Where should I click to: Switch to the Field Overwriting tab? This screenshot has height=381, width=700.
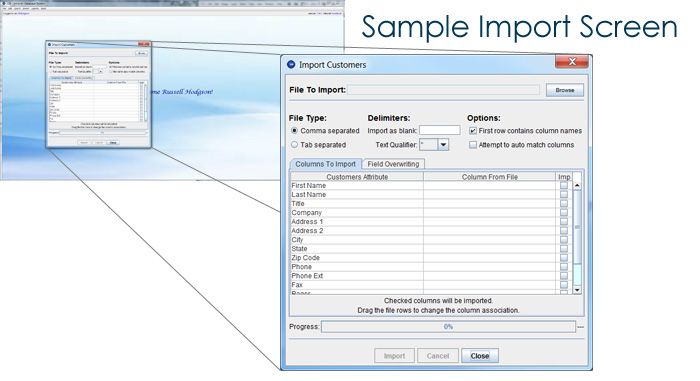click(393, 164)
